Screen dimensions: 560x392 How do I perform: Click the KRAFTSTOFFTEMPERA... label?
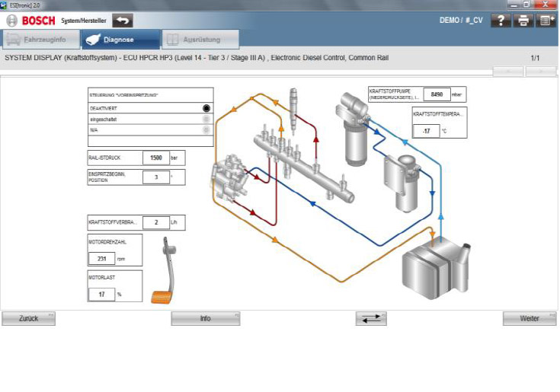point(438,114)
